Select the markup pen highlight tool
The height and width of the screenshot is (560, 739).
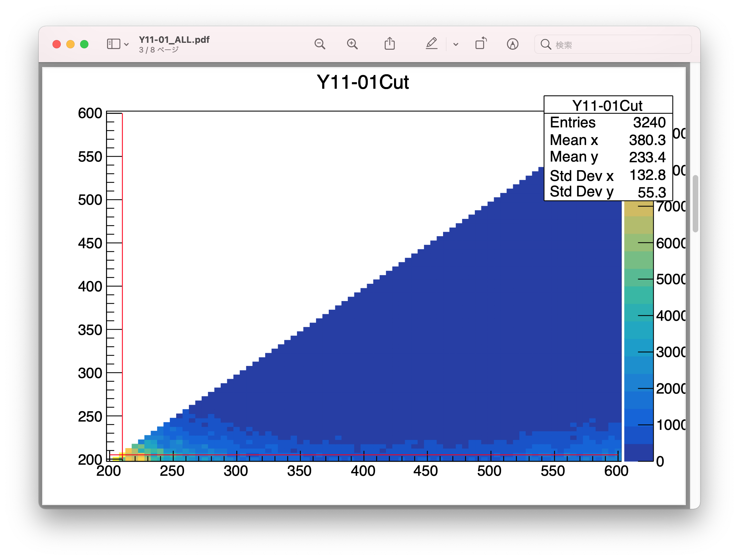432,44
